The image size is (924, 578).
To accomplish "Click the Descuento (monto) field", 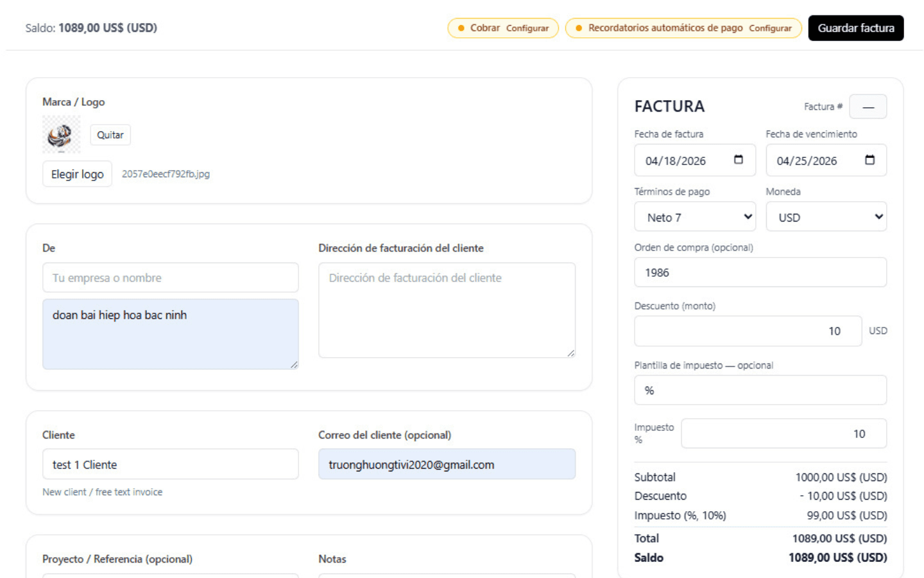I will coord(748,331).
